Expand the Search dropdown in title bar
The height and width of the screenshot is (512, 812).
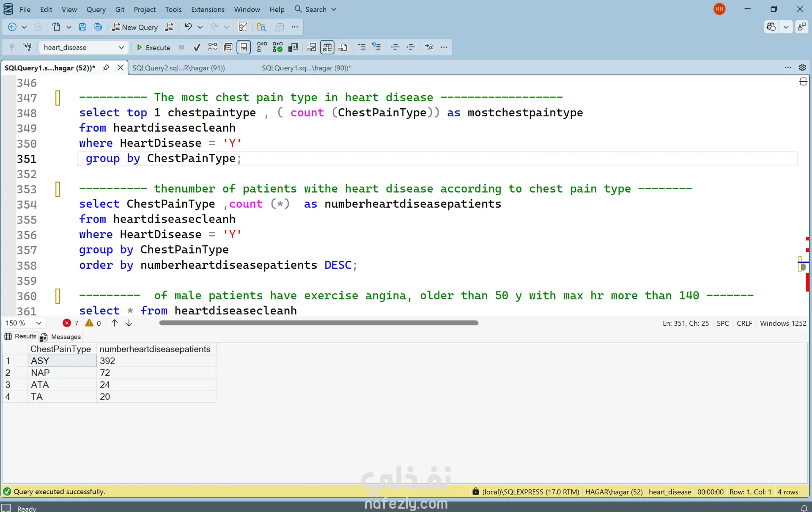pyautogui.click(x=334, y=9)
